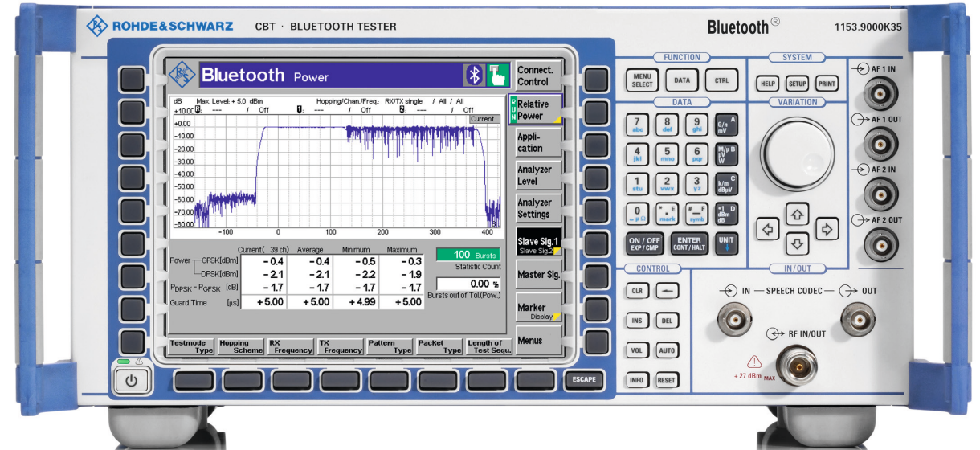The height and width of the screenshot is (450, 980).
Task: Open the Analyzer Settings softkey
Action: (x=537, y=209)
